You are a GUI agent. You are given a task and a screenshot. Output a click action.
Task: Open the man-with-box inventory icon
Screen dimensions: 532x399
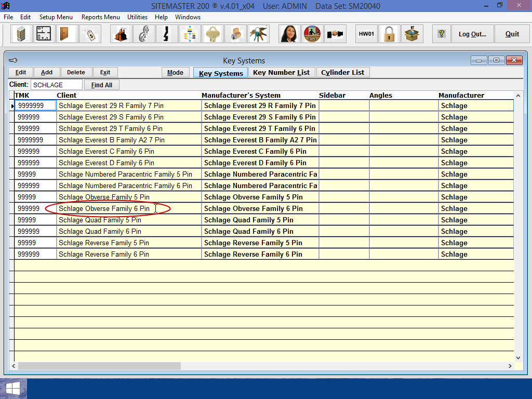[412, 34]
